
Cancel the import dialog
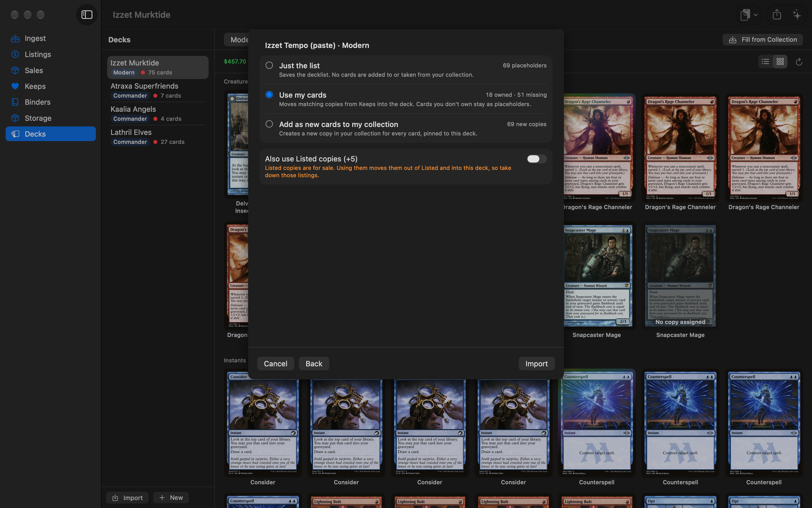pos(275,364)
